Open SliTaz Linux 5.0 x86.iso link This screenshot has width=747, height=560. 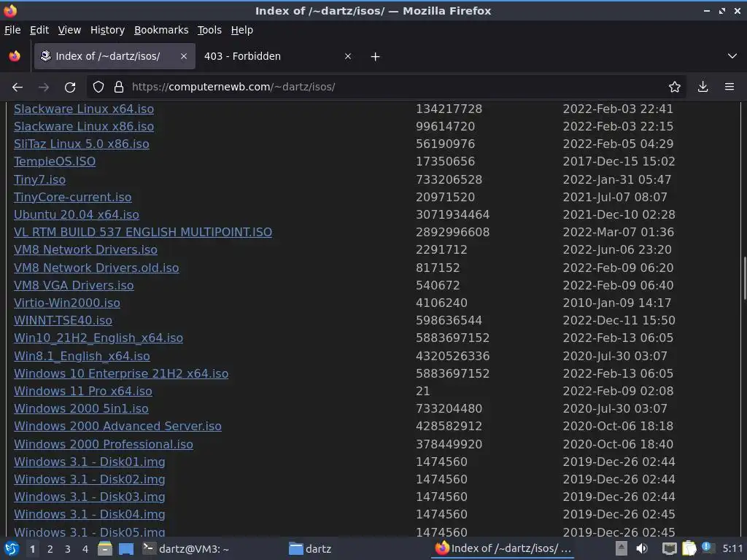coord(82,144)
